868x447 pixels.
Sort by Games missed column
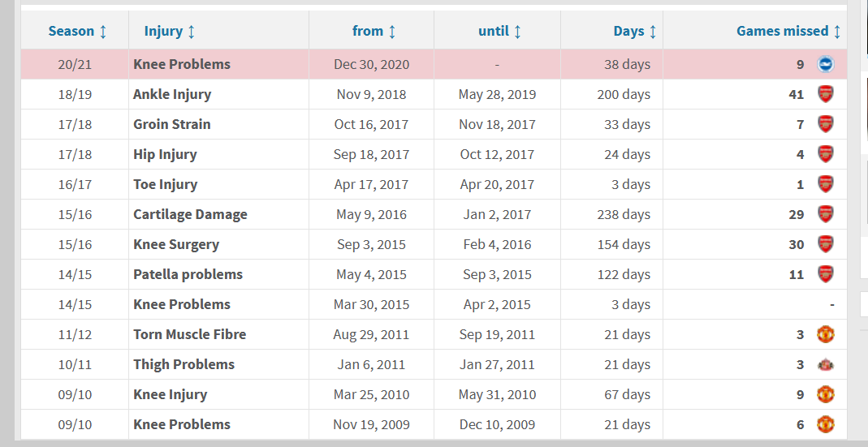pyautogui.click(x=788, y=31)
